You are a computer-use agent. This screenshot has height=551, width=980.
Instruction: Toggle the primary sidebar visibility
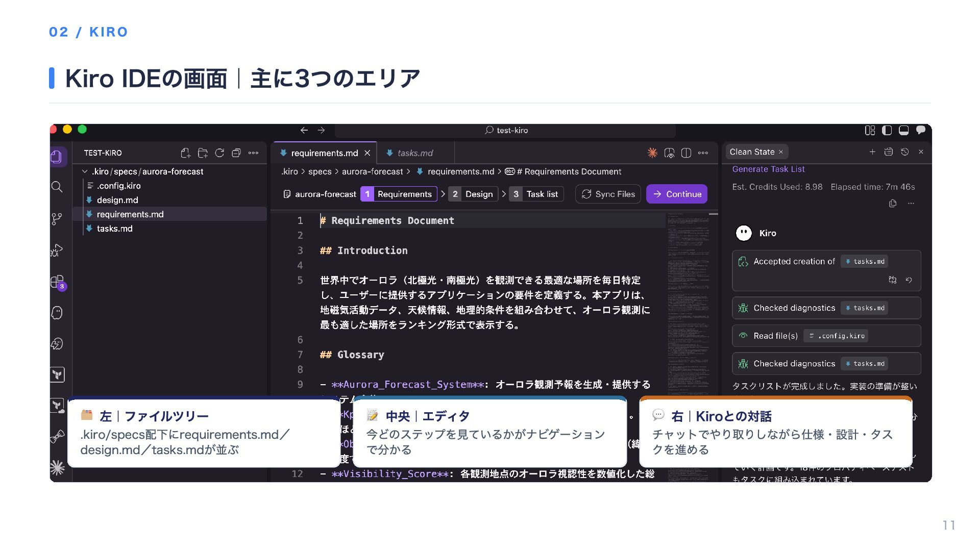click(887, 130)
